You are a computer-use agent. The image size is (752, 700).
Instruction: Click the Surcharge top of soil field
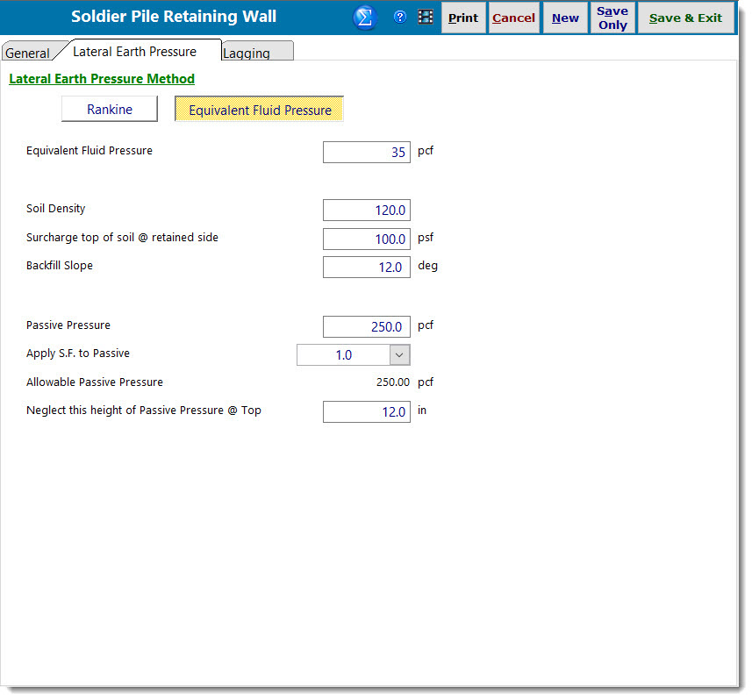[x=367, y=239]
